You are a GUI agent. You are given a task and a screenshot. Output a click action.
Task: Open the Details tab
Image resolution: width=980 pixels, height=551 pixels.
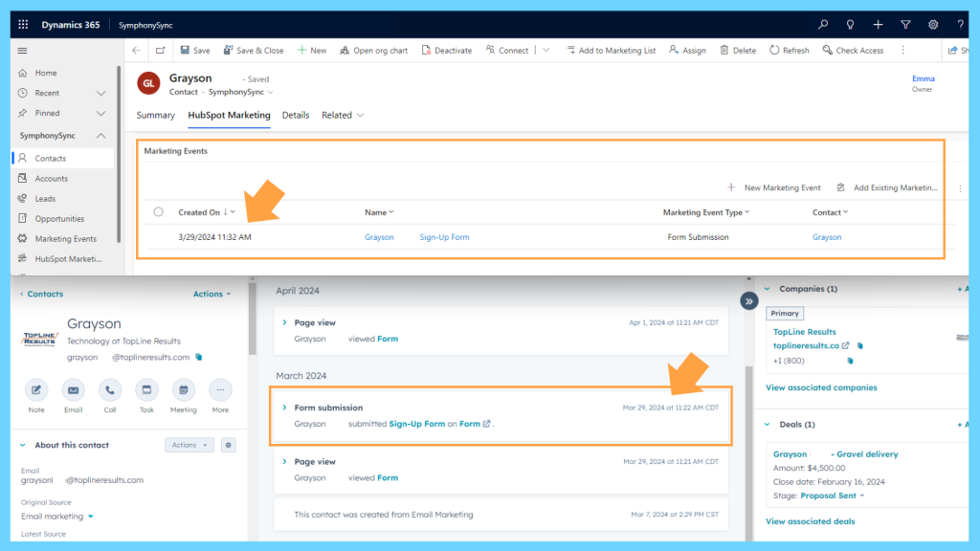click(296, 115)
